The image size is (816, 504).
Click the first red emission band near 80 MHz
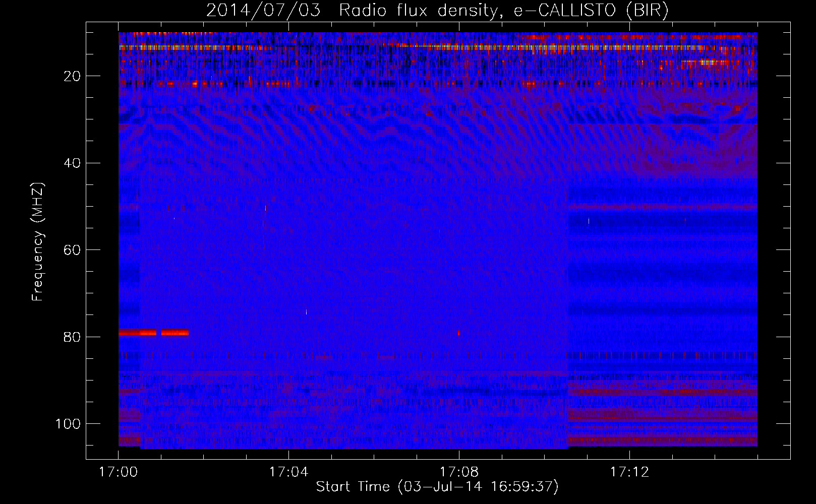coord(137,333)
